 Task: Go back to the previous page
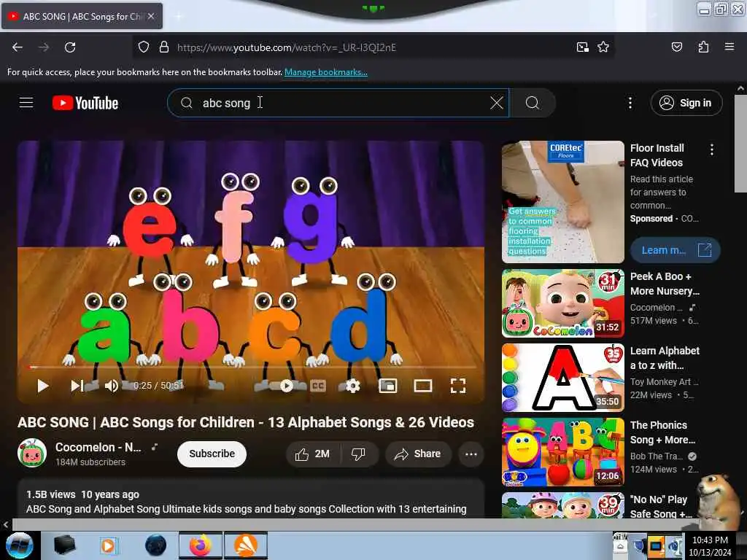[18, 47]
